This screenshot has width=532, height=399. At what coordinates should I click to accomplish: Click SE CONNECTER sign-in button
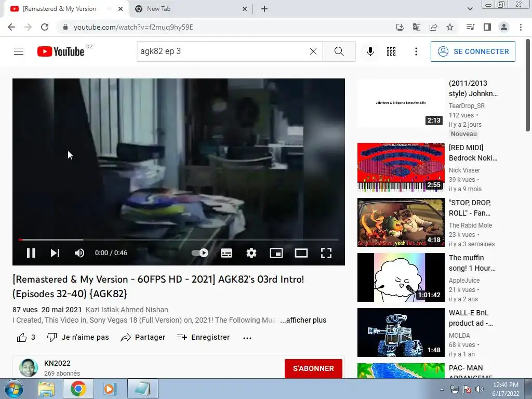click(x=473, y=51)
